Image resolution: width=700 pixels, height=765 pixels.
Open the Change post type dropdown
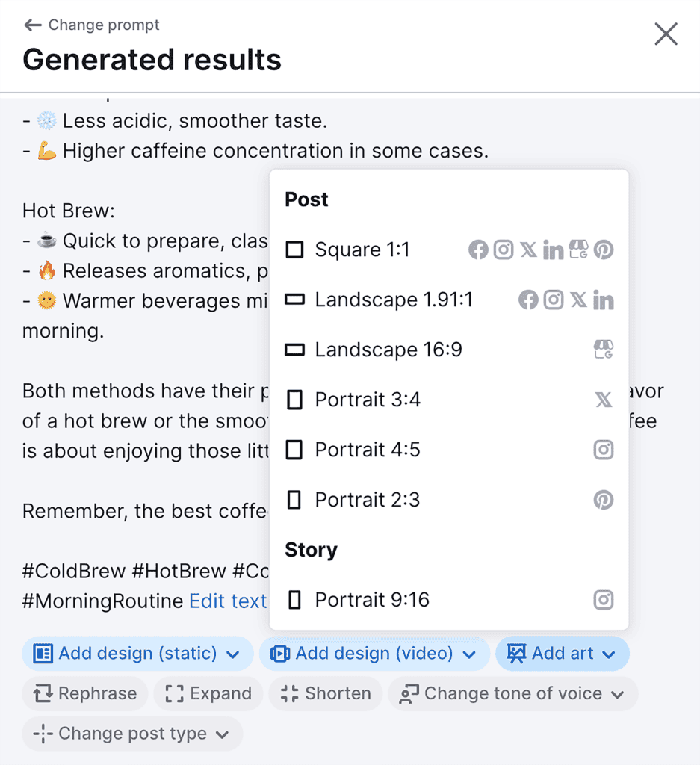[x=132, y=733]
